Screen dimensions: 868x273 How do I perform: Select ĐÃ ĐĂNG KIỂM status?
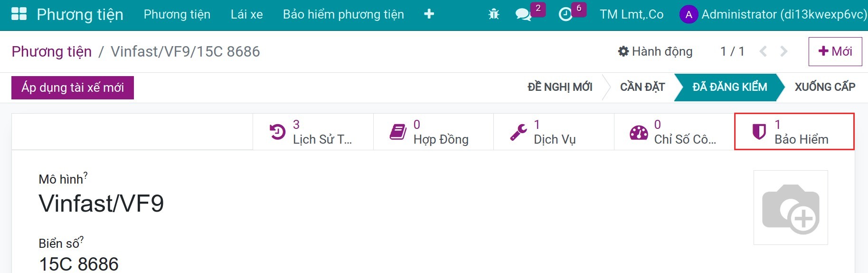(x=729, y=87)
